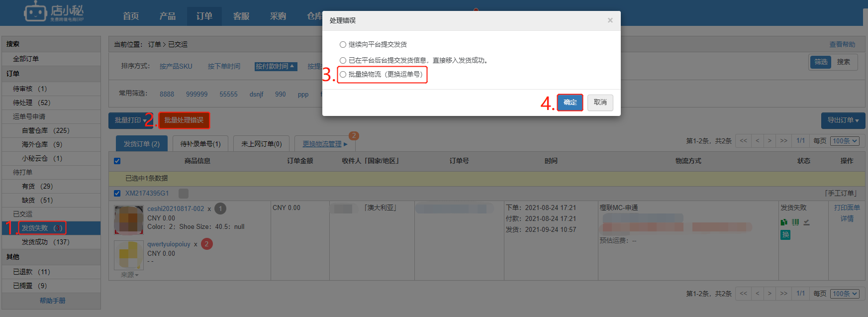This screenshot has width=868, height=317.
Task: Click the red notification dot in header
Action: click(x=476, y=9)
